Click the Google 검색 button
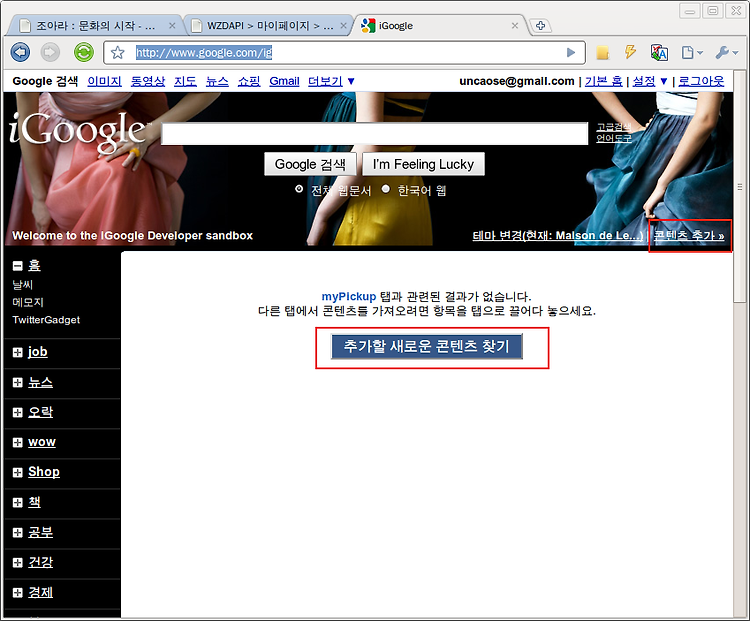 [x=310, y=164]
